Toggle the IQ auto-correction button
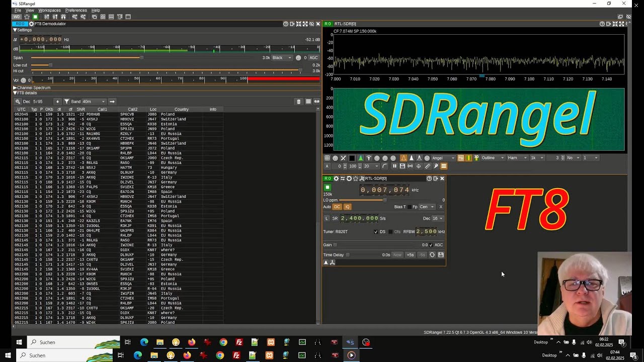Image resolution: width=644 pixels, height=362 pixels. (x=347, y=207)
